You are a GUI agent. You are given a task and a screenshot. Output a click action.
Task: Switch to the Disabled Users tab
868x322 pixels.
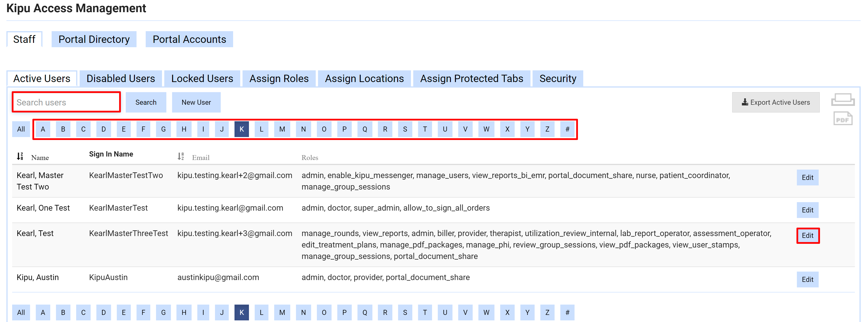tap(120, 78)
